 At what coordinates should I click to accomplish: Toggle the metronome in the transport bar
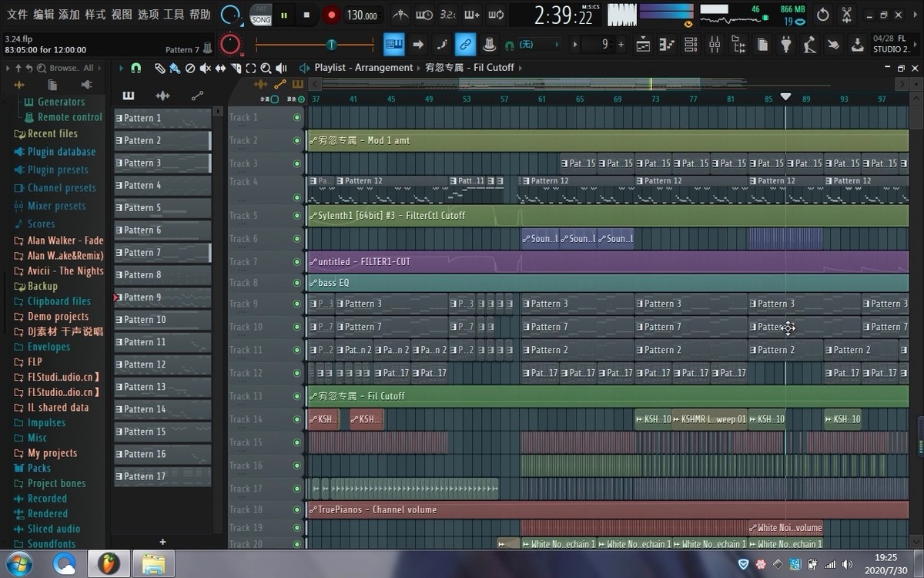400,15
